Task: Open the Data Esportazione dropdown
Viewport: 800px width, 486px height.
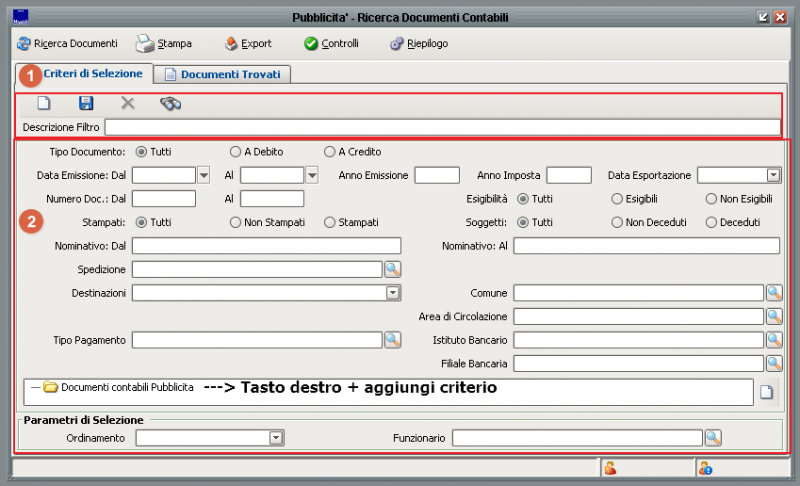Action: click(773, 175)
